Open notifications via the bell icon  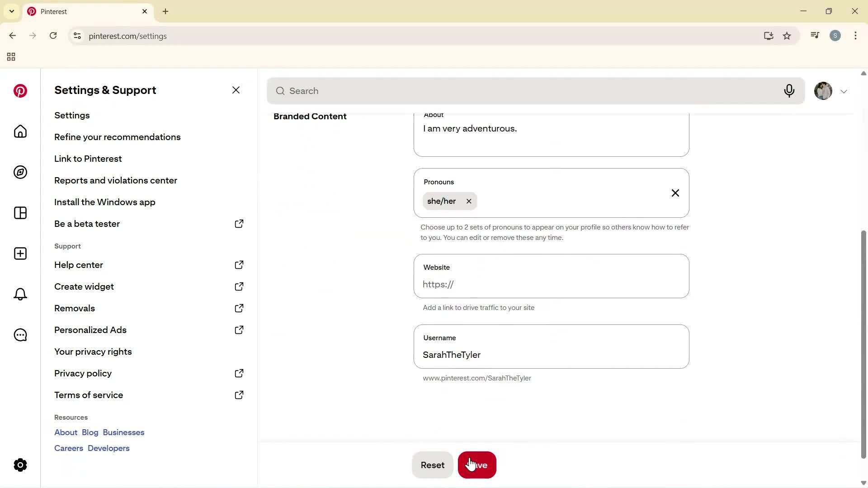(x=20, y=294)
